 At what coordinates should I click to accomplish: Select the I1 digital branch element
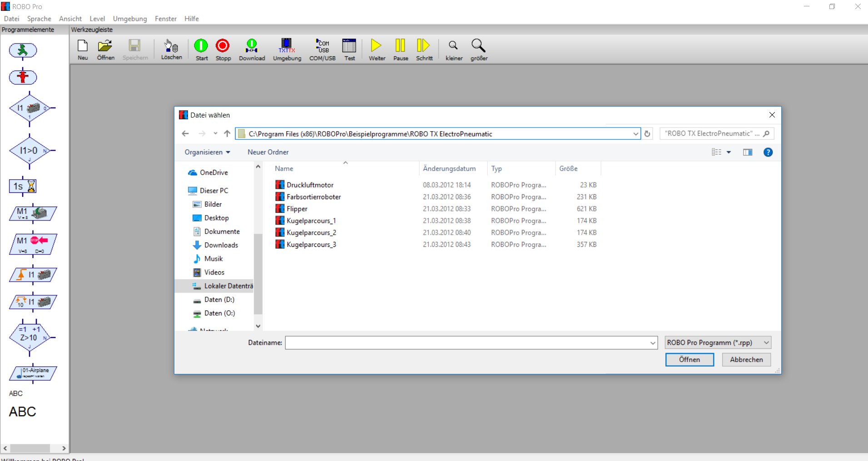tap(30, 108)
